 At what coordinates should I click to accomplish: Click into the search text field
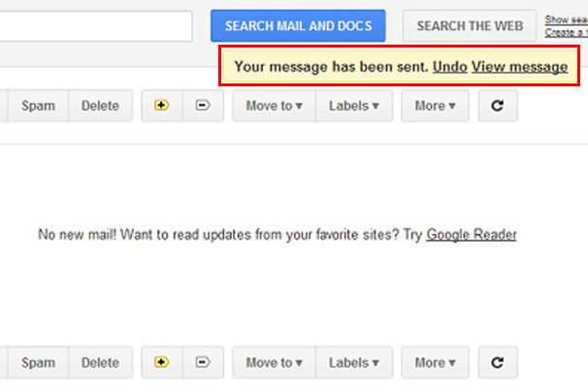[95, 26]
